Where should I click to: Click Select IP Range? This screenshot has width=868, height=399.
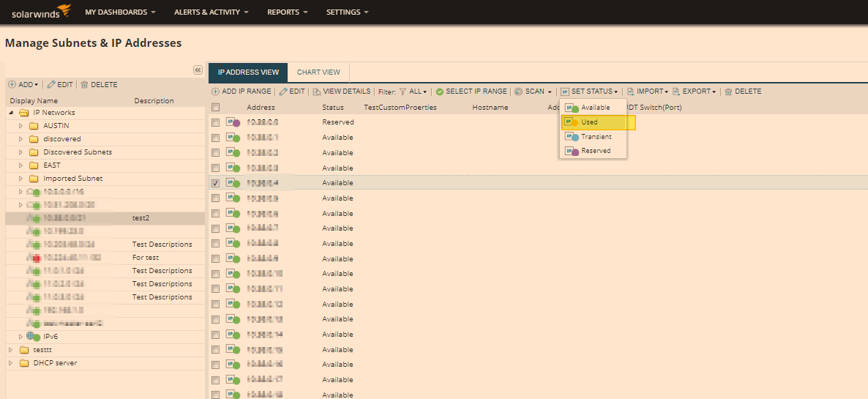click(471, 92)
